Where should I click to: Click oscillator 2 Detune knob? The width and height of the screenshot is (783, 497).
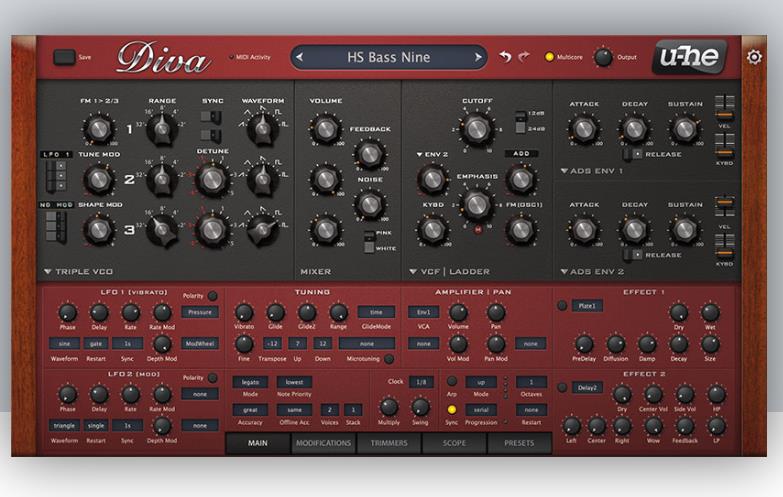click(x=212, y=179)
